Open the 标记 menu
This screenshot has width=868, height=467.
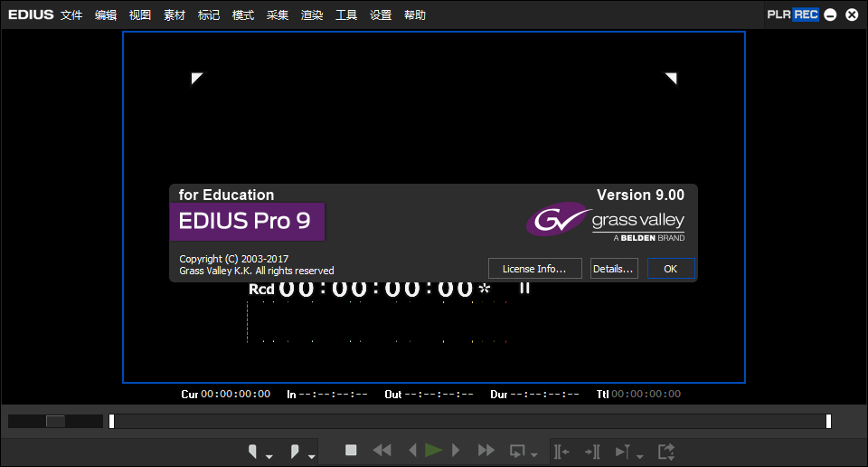pos(209,15)
